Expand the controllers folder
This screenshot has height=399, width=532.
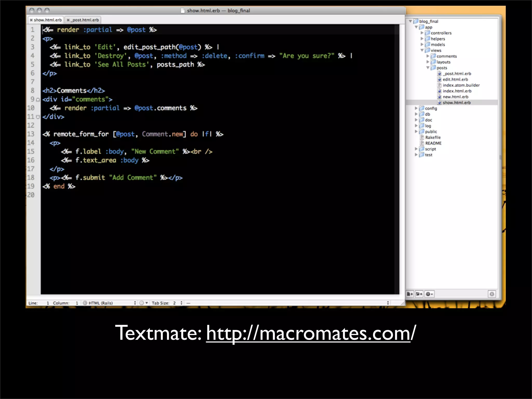(x=422, y=33)
